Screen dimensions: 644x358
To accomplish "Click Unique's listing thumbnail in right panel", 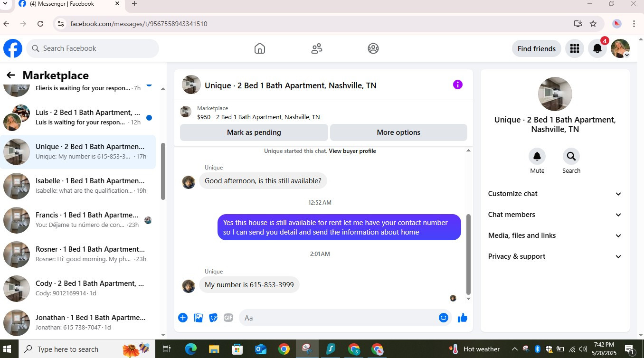I will (x=555, y=94).
